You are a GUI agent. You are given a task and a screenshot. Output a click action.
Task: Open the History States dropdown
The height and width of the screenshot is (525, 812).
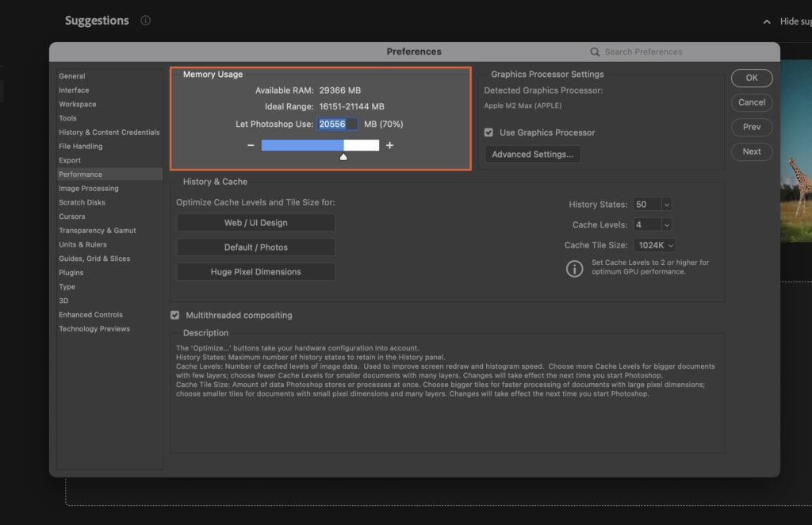click(x=652, y=204)
